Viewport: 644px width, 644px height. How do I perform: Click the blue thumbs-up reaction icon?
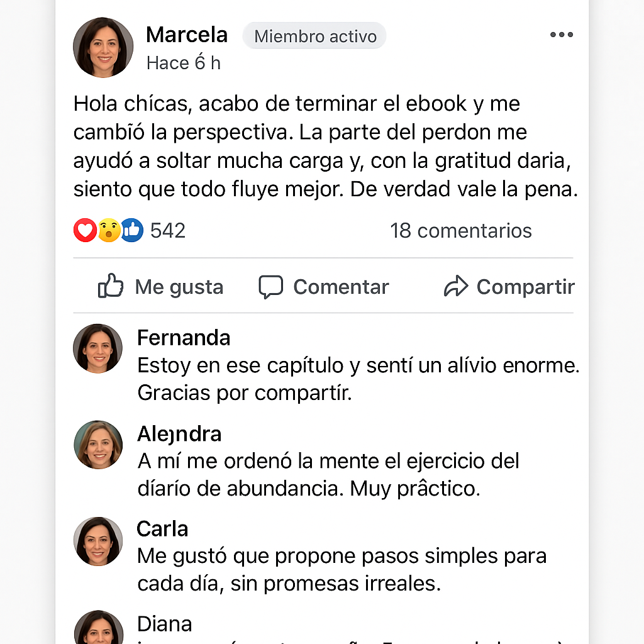(x=131, y=231)
